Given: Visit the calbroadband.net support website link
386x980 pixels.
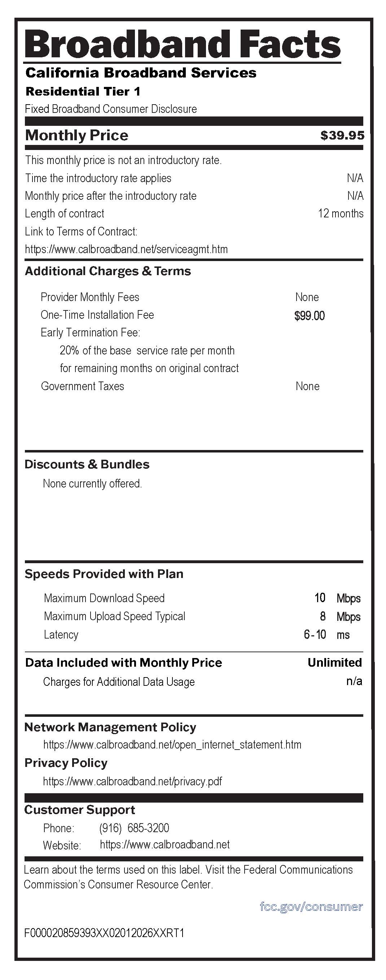Looking at the screenshot, I should [x=165, y=844].
